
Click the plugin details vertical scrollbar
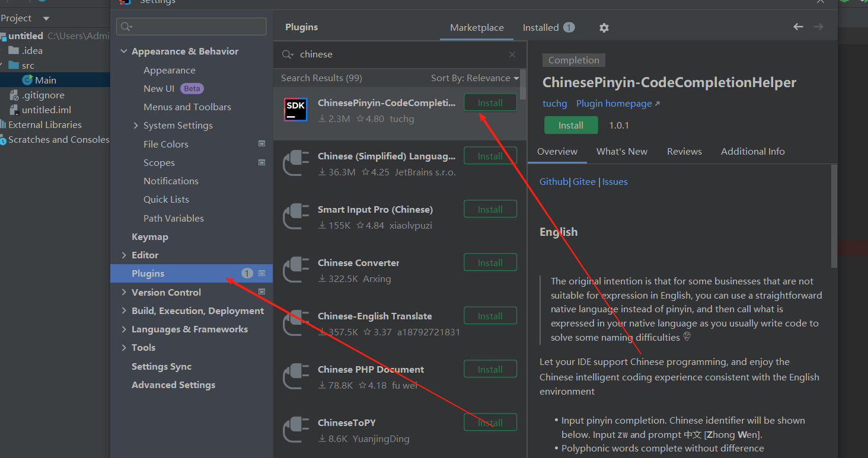click(x=834, y=216)
